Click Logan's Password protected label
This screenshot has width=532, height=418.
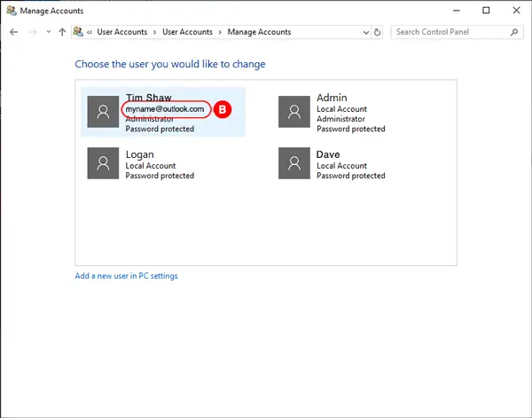coord(160,176)
